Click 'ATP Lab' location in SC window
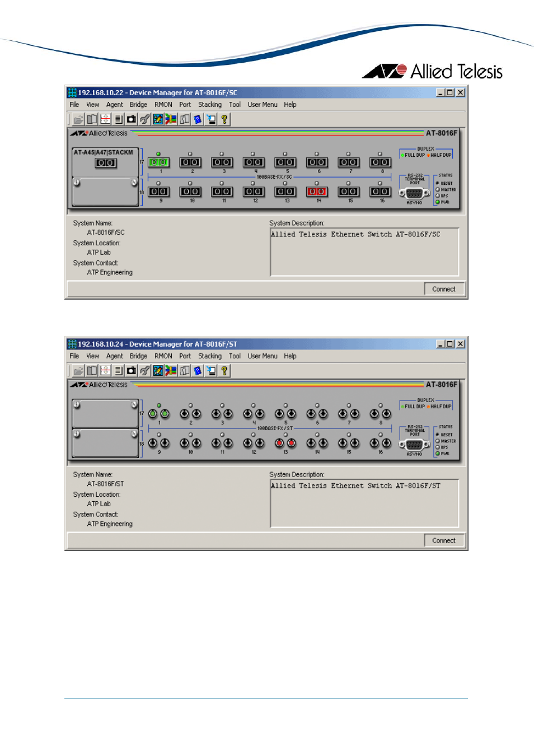The height and width of the screenshot is (756, 534). click(99, 253)
